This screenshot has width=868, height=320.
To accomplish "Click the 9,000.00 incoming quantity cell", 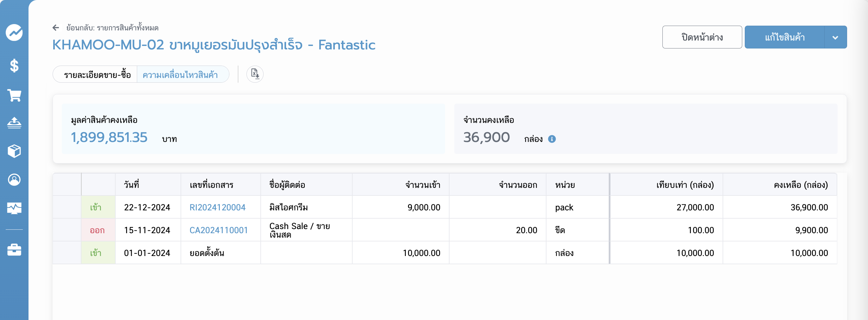I will click(x=401, y=207).
